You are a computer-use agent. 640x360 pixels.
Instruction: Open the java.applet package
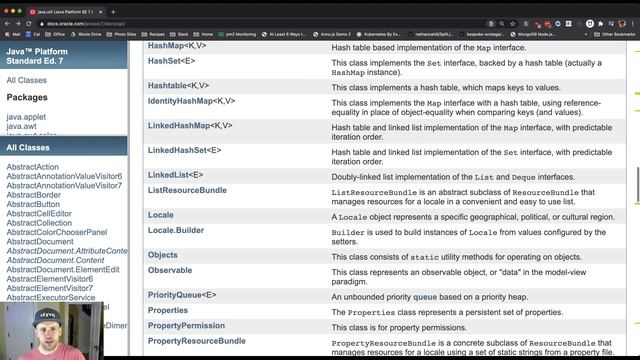click(26, 117)
